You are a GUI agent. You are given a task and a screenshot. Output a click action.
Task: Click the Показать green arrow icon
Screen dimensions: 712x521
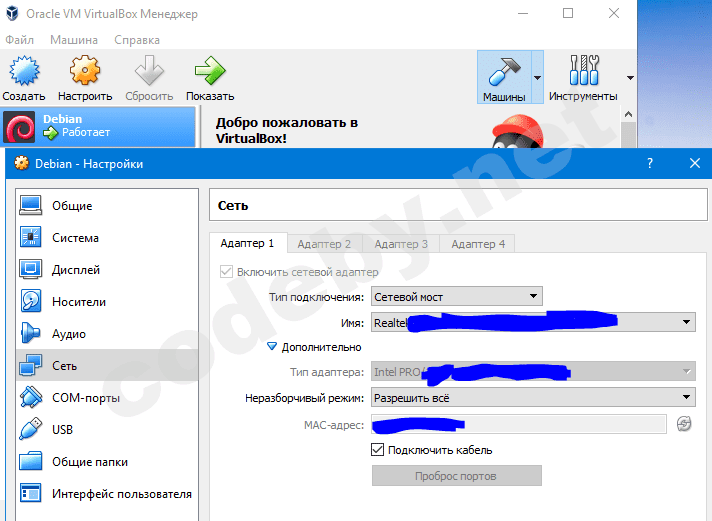pyautogui.click(x=209, y=72)
